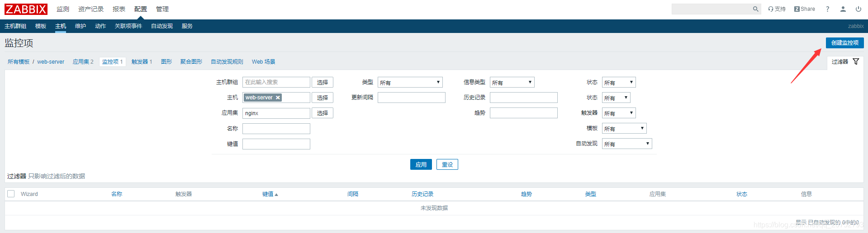Go to 模板 submenu
The image size is (868, 233).
point(41,26)
